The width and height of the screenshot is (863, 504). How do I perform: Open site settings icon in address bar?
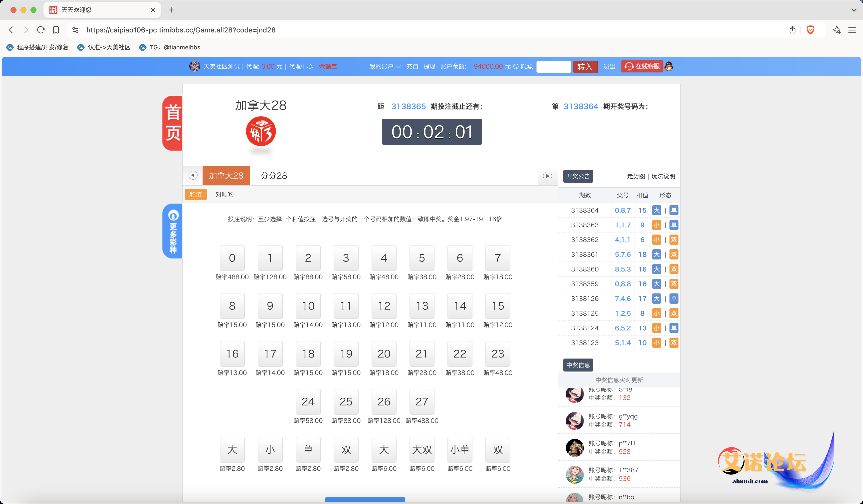pyautogui.click(x=76, y=30)
